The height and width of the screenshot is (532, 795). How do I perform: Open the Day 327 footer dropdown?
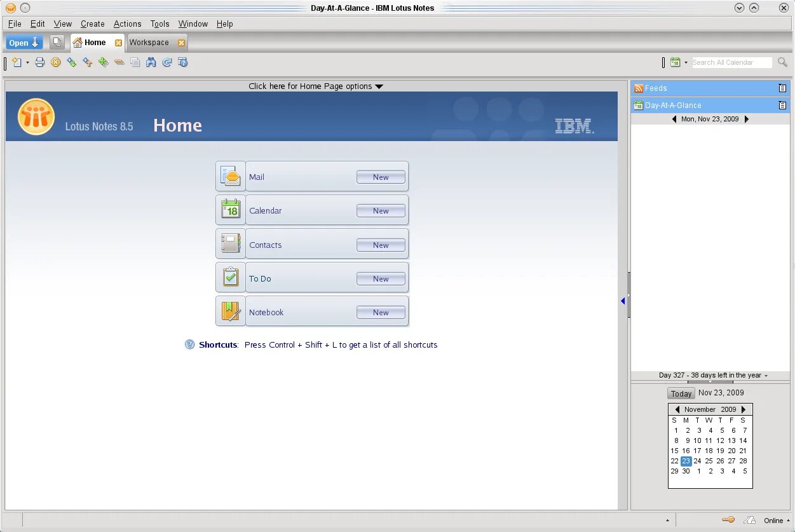pos(766,376)
